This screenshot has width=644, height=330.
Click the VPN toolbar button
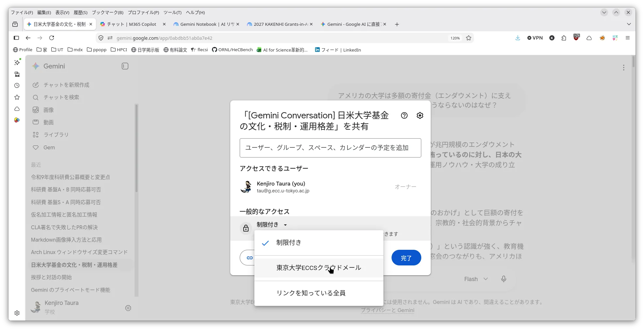coord(535,38)
